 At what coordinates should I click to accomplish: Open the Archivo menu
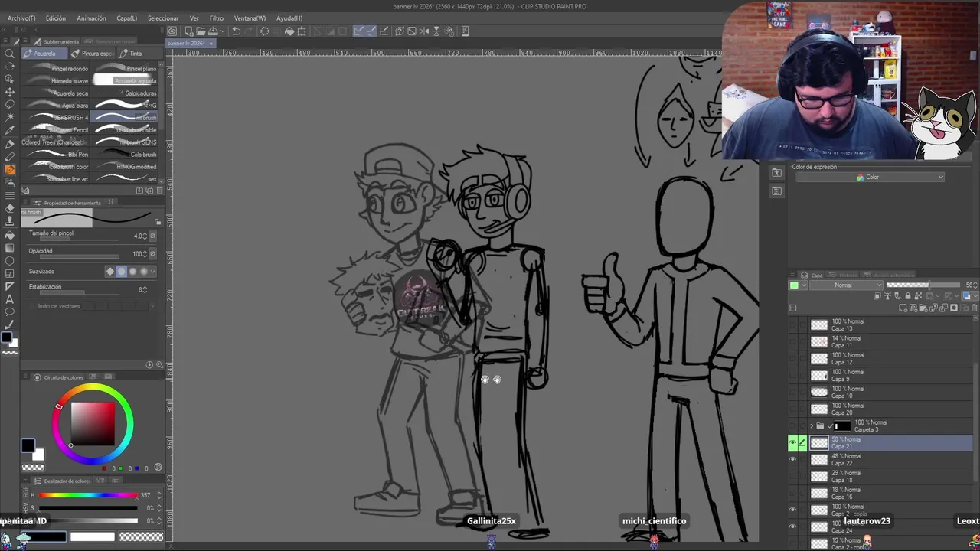click(x=21, y=18)
